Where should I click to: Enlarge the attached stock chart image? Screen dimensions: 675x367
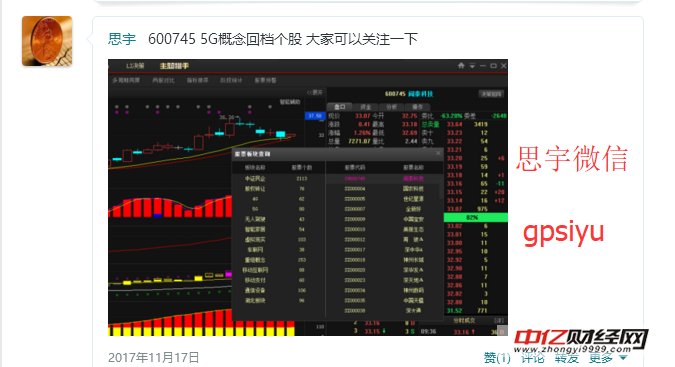(x=308, y=197)
